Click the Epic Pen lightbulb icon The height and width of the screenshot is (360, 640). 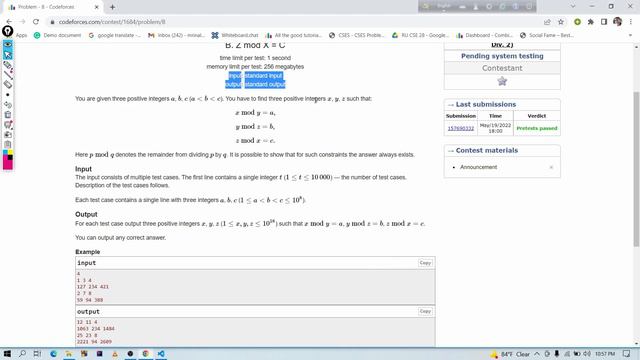[7, 31]
